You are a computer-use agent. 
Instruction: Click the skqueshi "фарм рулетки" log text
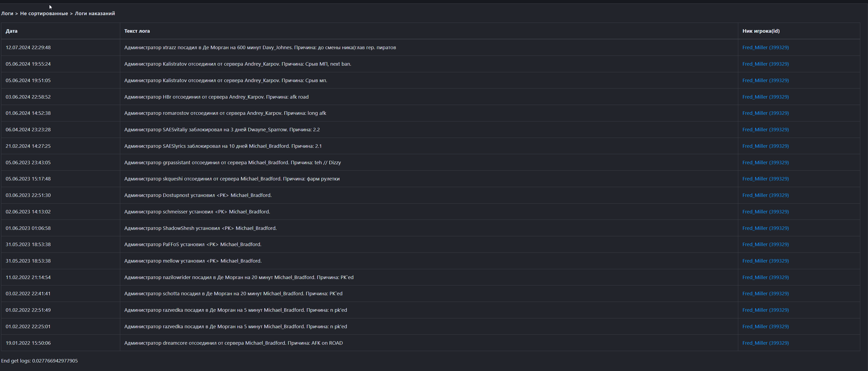pos(232,179)
